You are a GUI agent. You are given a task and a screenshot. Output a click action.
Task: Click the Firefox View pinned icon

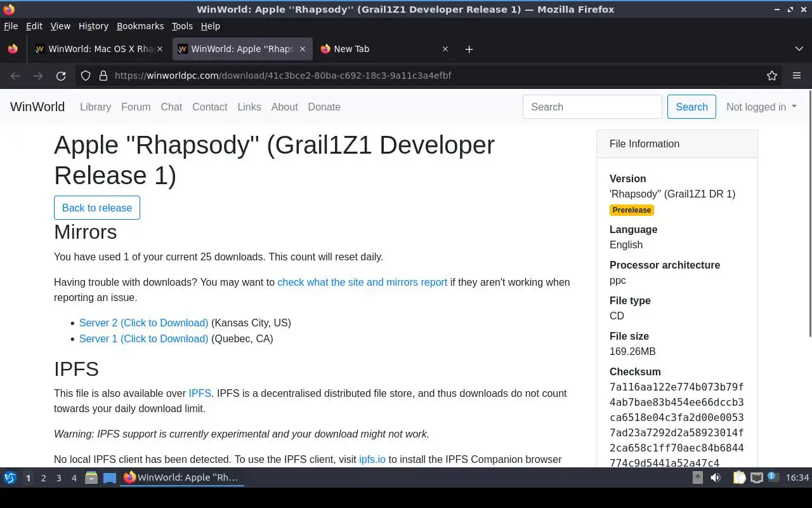[13, 49]
